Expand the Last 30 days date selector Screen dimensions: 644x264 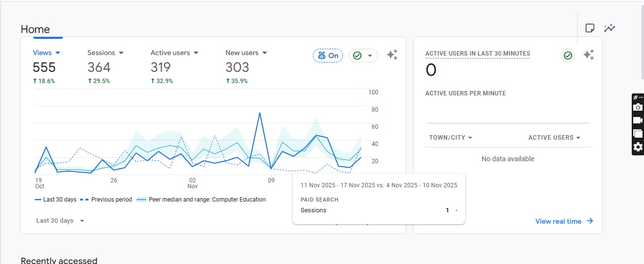coord(60,221)
